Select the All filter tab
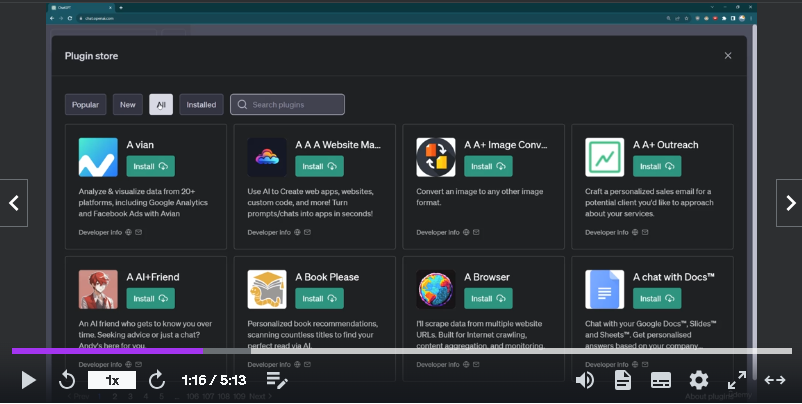Image resolution: width=802 pixels, height=404 pixels. tap(161, 104)
